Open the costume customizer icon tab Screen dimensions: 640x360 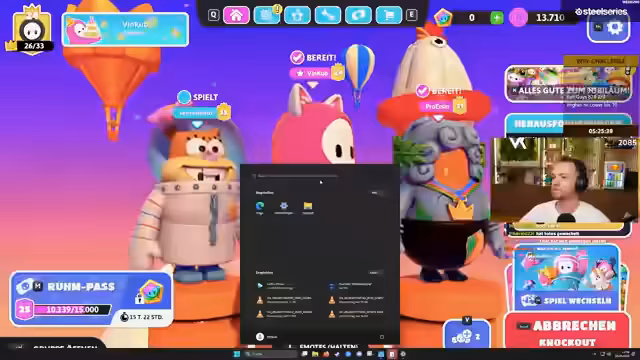coord(297,15)
